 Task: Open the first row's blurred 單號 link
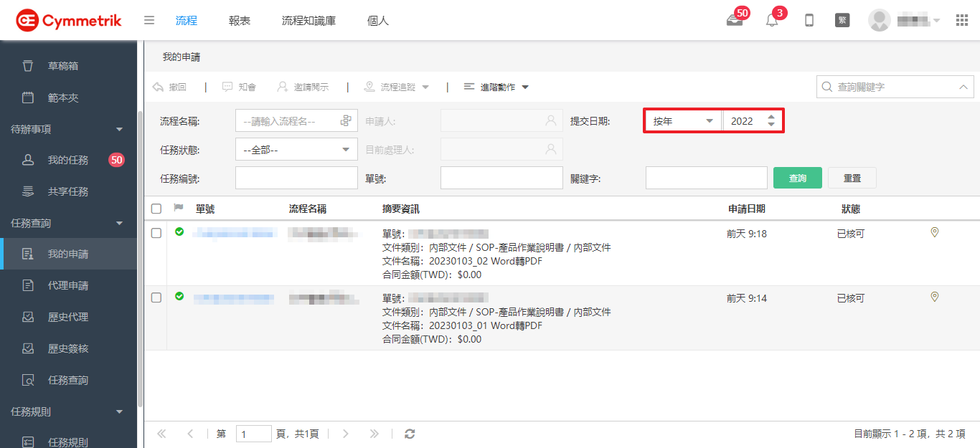(235, 233)
